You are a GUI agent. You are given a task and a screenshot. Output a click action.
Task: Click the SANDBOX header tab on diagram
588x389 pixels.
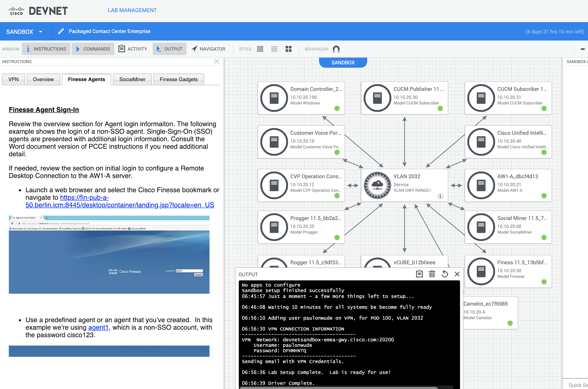(x=343, y=62)
